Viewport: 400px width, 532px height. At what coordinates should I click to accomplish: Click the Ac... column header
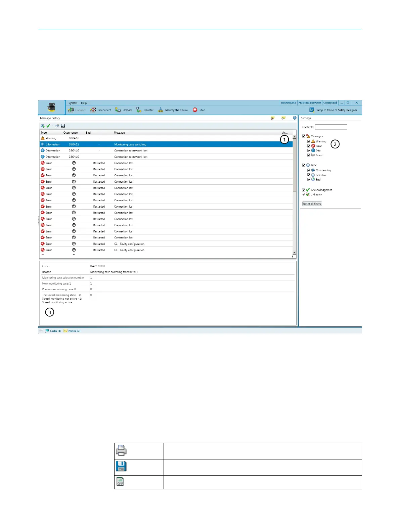tap(285, 133)
